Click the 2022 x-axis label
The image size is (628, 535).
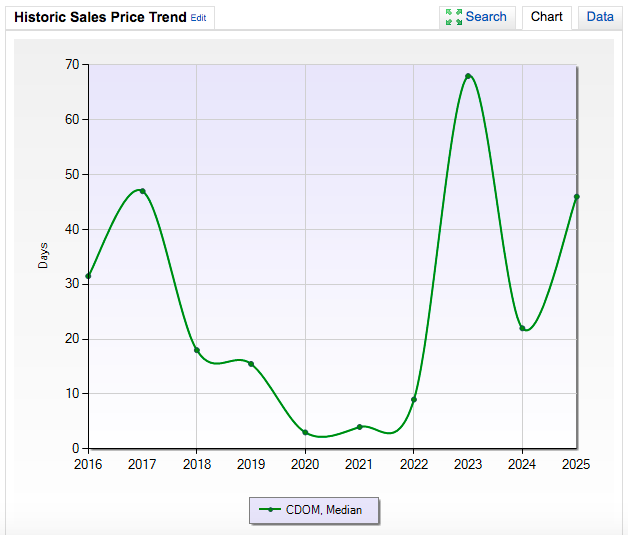(414, 465)
